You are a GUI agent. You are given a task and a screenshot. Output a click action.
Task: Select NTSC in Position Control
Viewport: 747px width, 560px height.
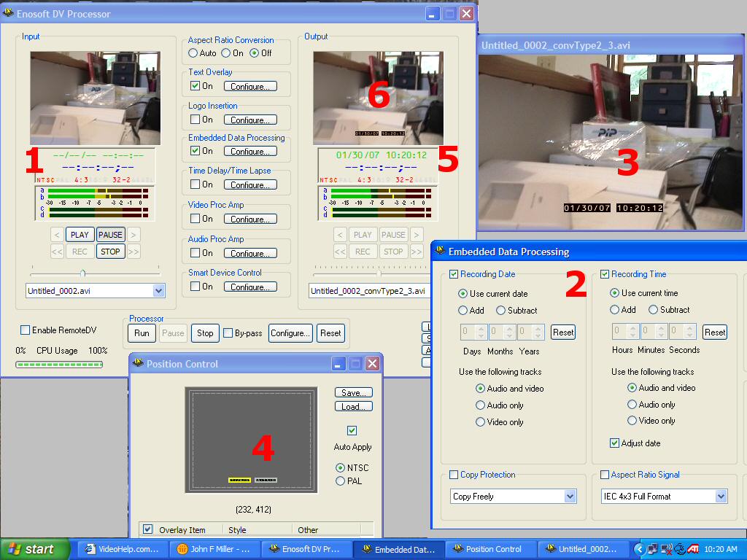[x=340, y=467]
